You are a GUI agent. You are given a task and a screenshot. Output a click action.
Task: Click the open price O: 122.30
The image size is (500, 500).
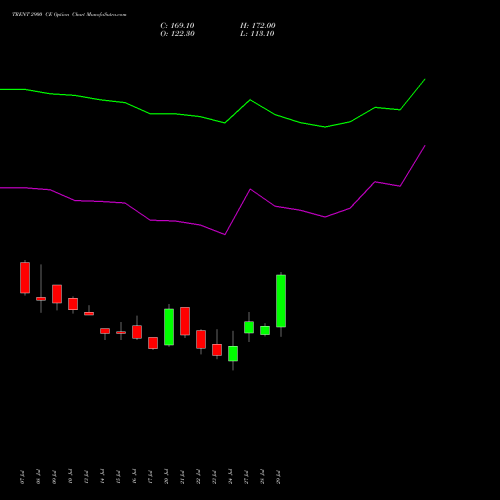pos(177,34)
